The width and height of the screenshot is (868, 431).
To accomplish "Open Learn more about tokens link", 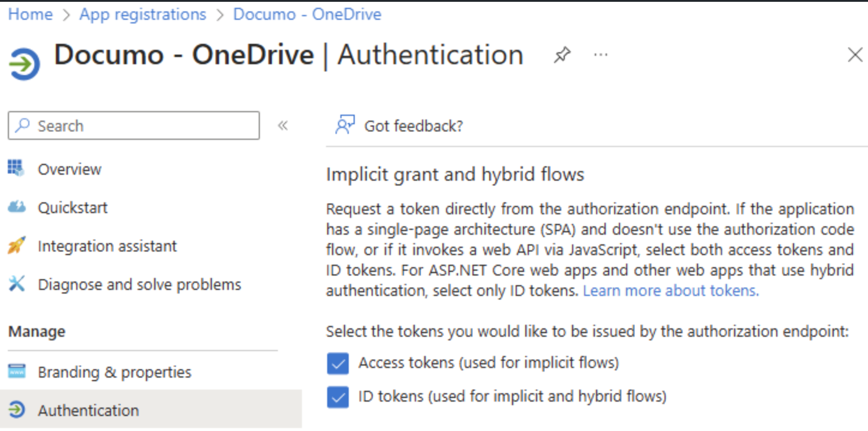I will point(671,291).
